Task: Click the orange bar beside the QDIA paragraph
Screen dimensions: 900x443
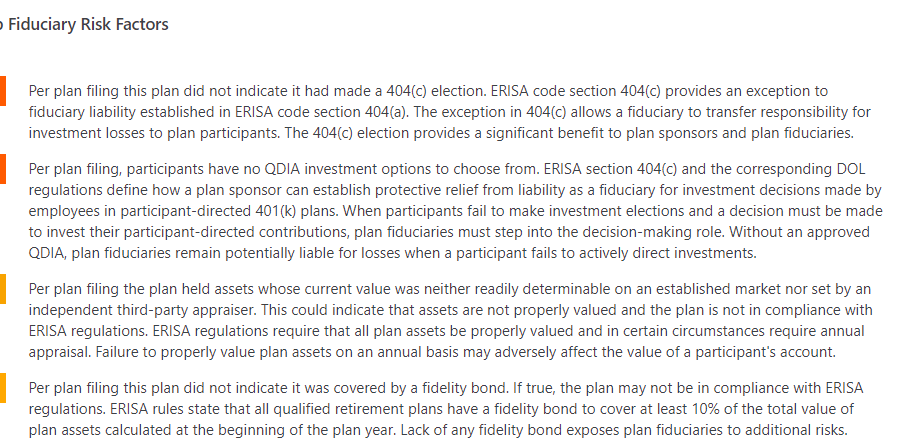Action: 2,167
